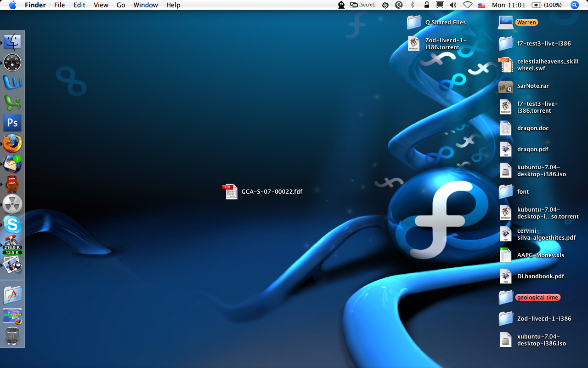Open the Burn disc app in Dock

[x=12, y=204]
